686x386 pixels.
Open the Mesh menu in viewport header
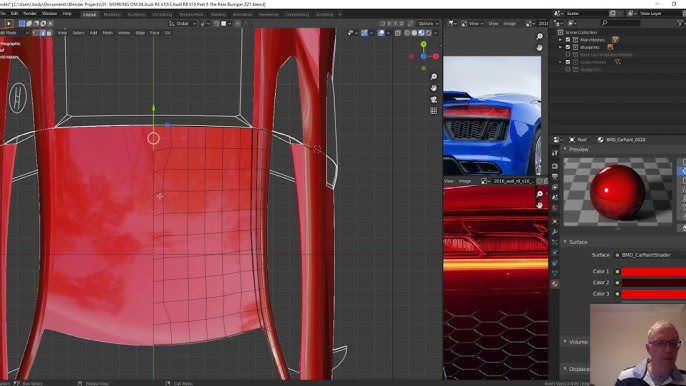tap(107, 33)
